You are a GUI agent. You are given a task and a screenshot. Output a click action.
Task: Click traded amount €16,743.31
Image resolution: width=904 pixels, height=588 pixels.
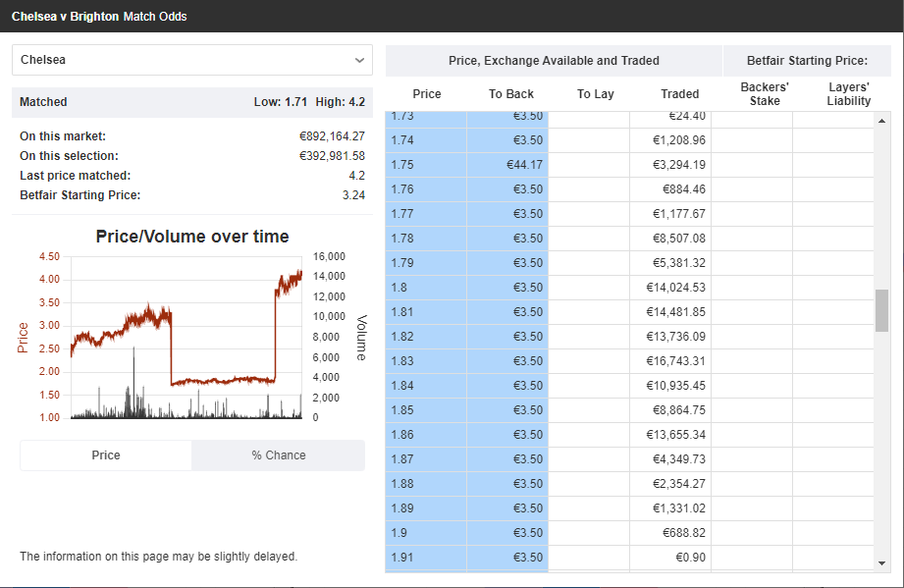pyautogui.click(x=675, y=361)
